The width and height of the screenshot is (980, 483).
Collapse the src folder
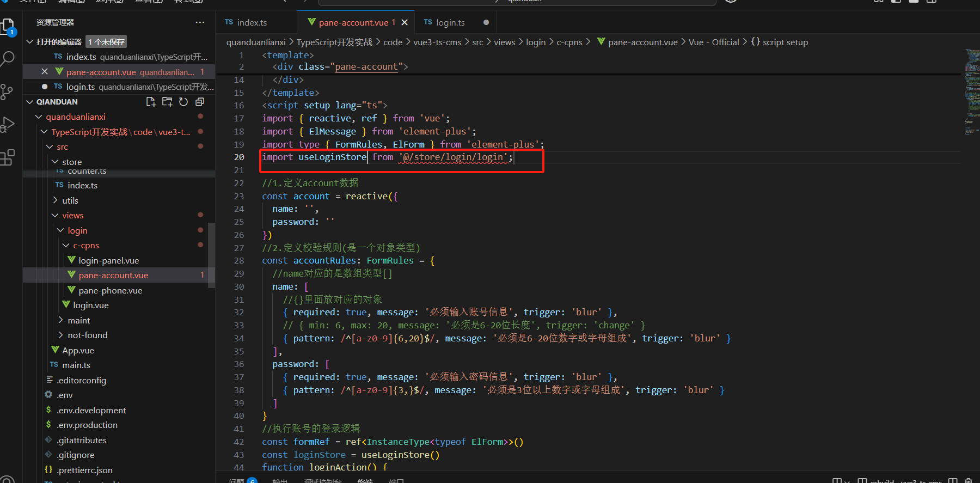(50, 147)
